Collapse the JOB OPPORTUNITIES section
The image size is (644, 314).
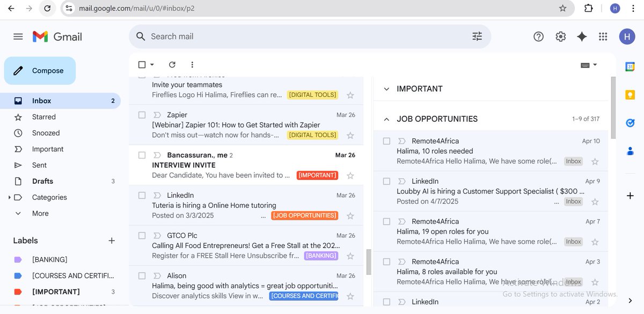pos(386,119)
